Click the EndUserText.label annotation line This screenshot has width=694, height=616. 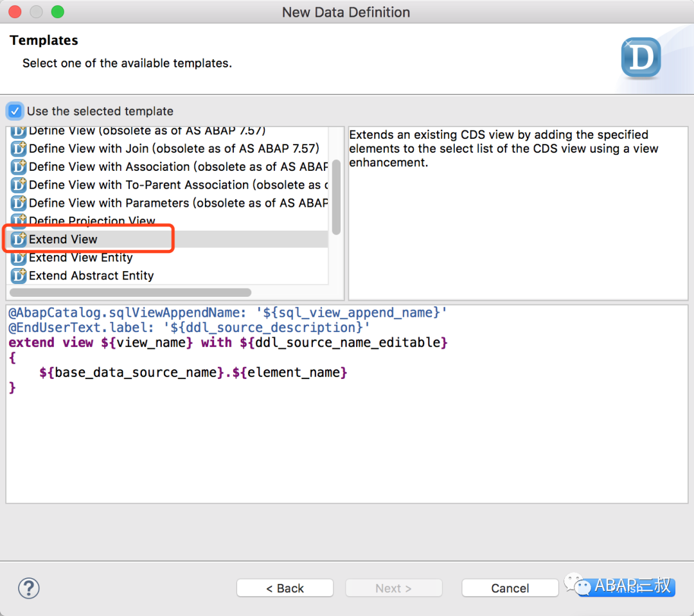[189, 328]
